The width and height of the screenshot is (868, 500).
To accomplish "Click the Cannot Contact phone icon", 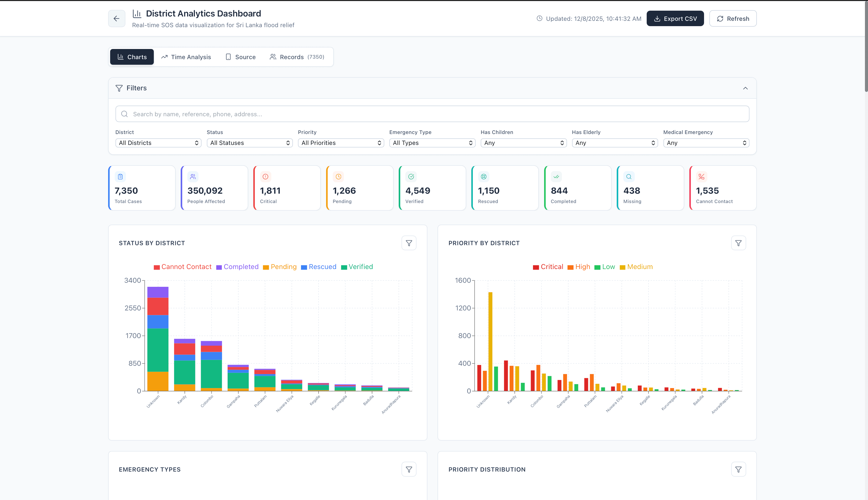I will pos(701,176).
